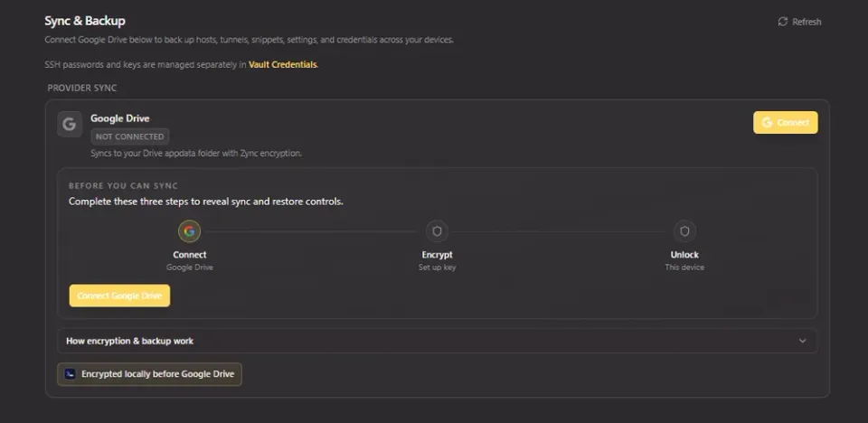Click the Unlock step label

tap(684, 255)
